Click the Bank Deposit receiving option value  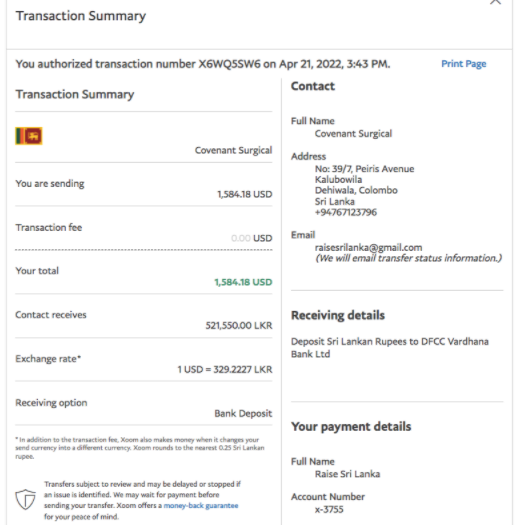pyautogui.click(x=243, y=414)
